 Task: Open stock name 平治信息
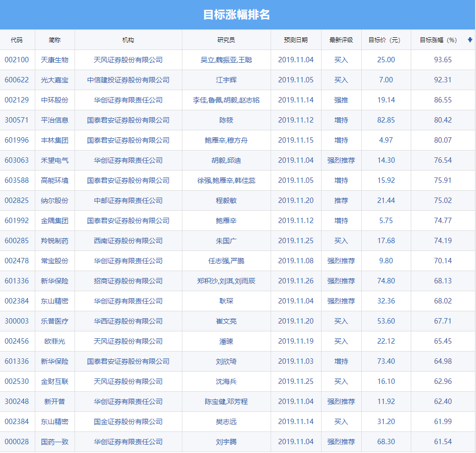coord(54,120)
